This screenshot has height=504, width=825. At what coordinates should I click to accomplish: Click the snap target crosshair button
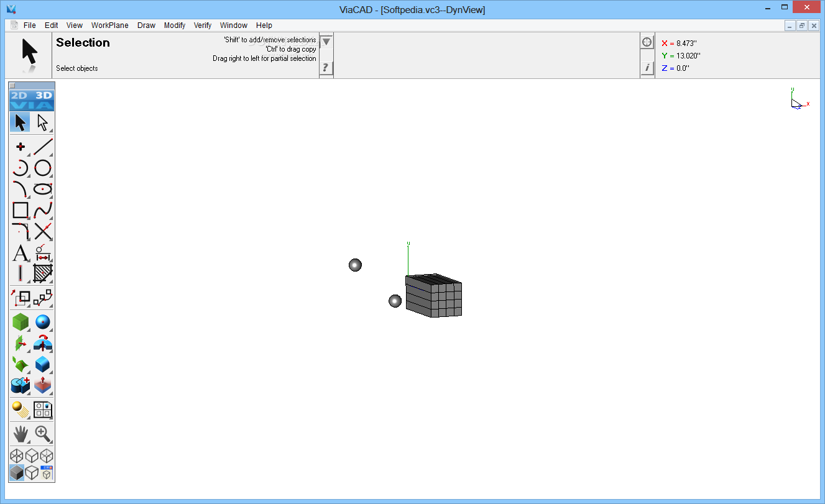click(x=647, y=42)
